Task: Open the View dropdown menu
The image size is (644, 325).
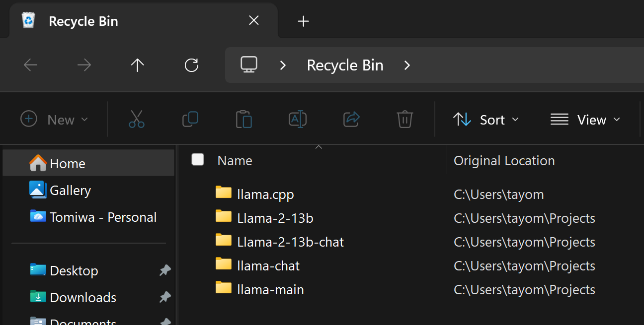Action: (x=585, y=120)
